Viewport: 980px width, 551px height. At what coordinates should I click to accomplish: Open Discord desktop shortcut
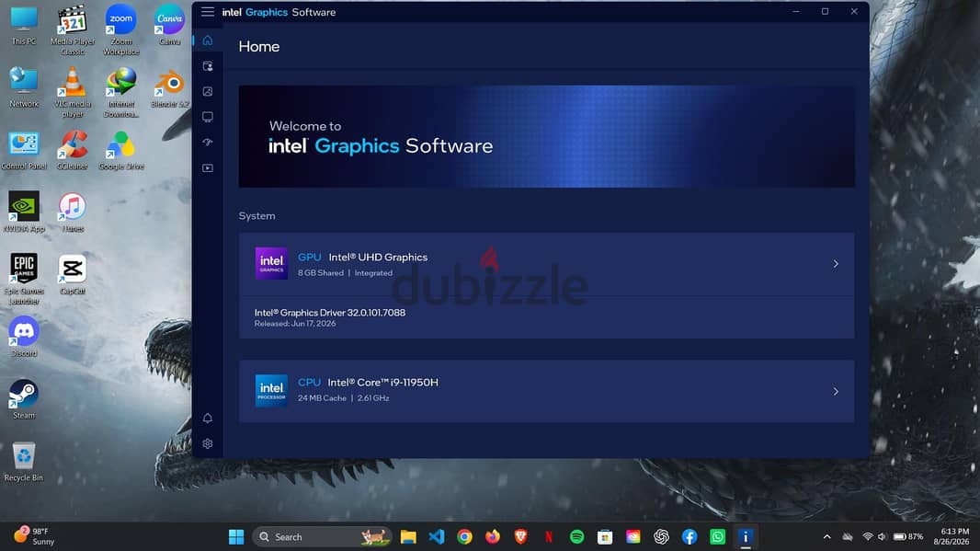tap(24, 337)
